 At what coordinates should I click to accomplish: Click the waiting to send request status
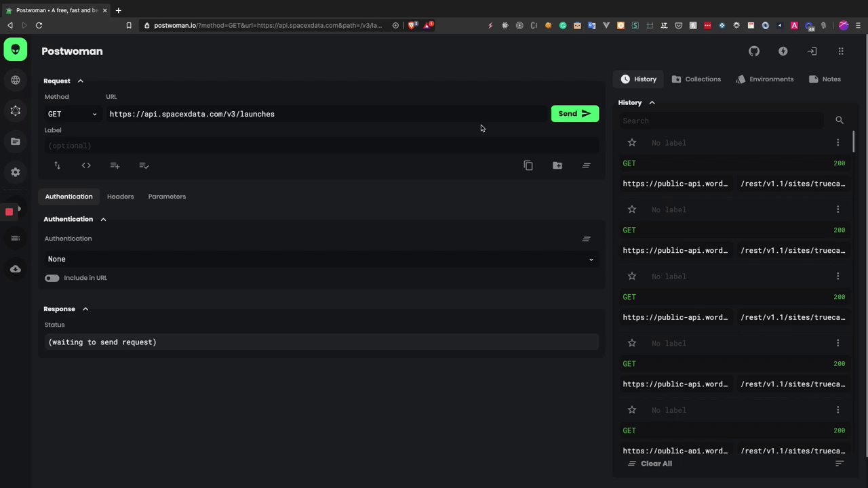tap(321, 342)
